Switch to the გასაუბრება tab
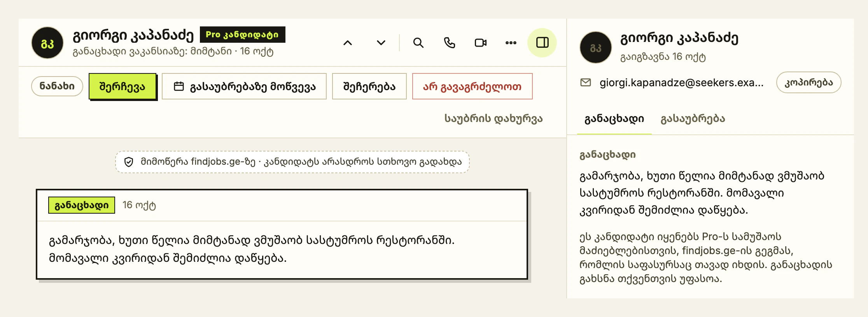868x317 pixels. click(693, 119)
